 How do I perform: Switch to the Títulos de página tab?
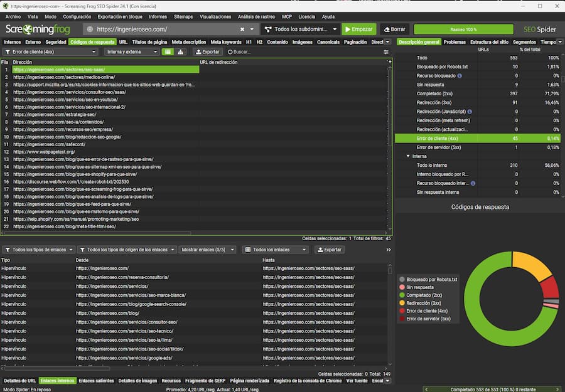click(149, 42)
